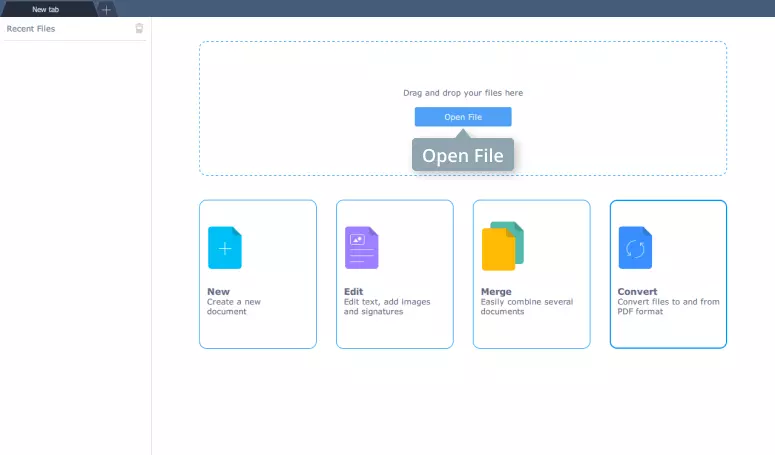The width and height of the screenshot is (775, 455).
Task: Click the blue Convert arrows icon
Action: (x=635, y=247)
